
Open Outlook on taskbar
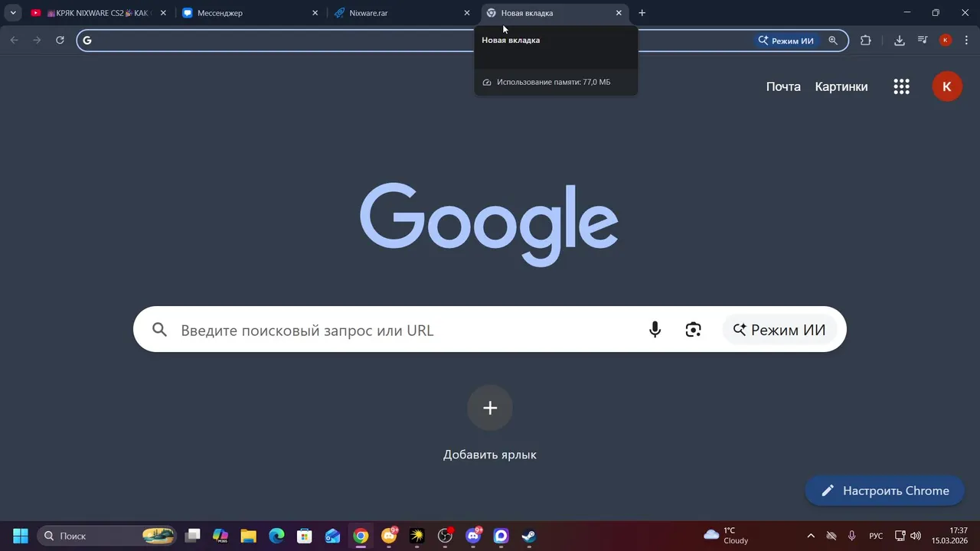coord(332,536)
